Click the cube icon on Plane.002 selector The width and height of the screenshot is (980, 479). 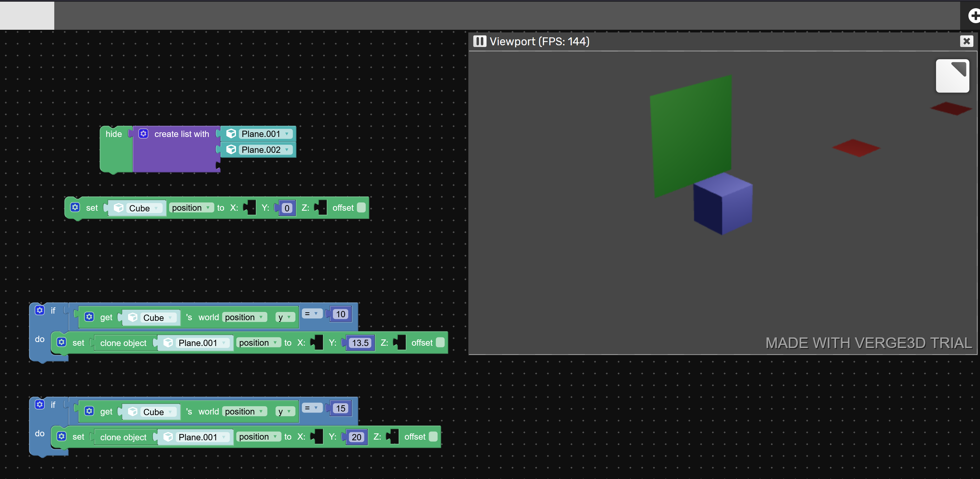click(231, 150)
